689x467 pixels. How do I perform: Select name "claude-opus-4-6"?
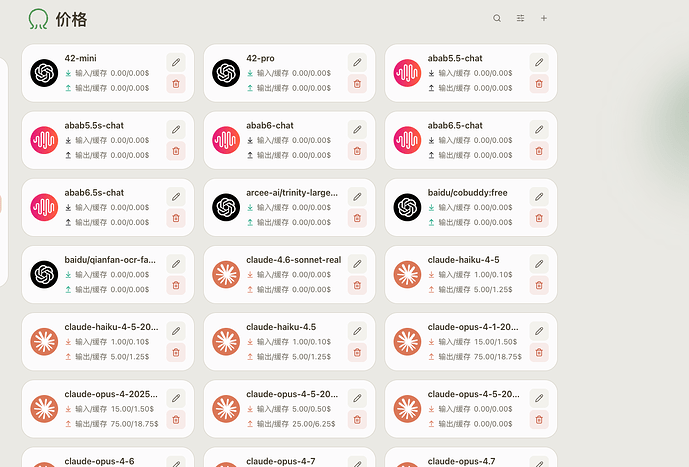(x=99, y=461)
